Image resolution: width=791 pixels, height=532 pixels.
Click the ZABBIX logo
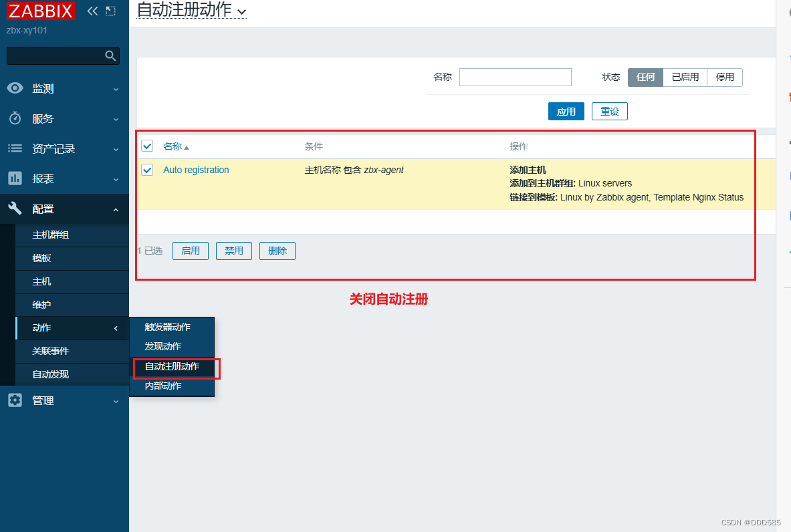point(41,11)
